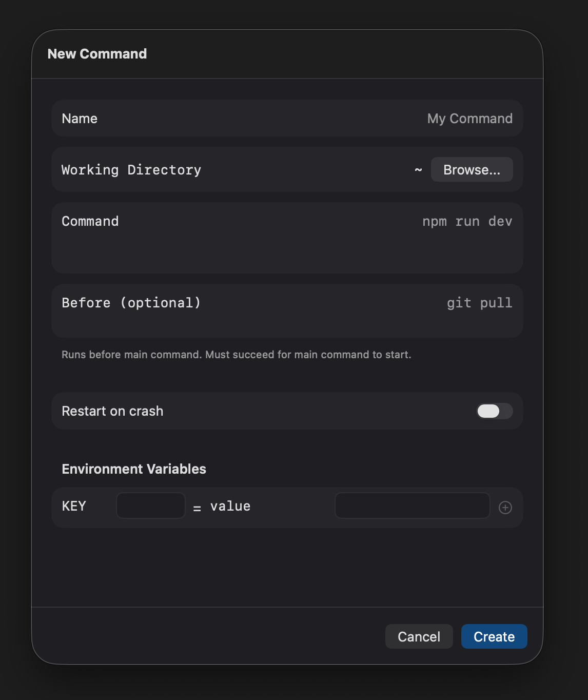
Task: Click the KEY input under Environment Variables
Action: pos(150,505)
